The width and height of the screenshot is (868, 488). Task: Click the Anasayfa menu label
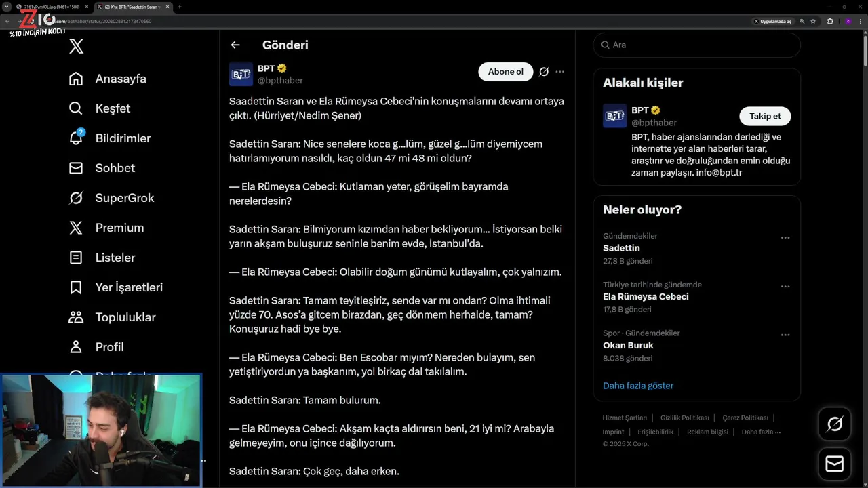(121, 79)
